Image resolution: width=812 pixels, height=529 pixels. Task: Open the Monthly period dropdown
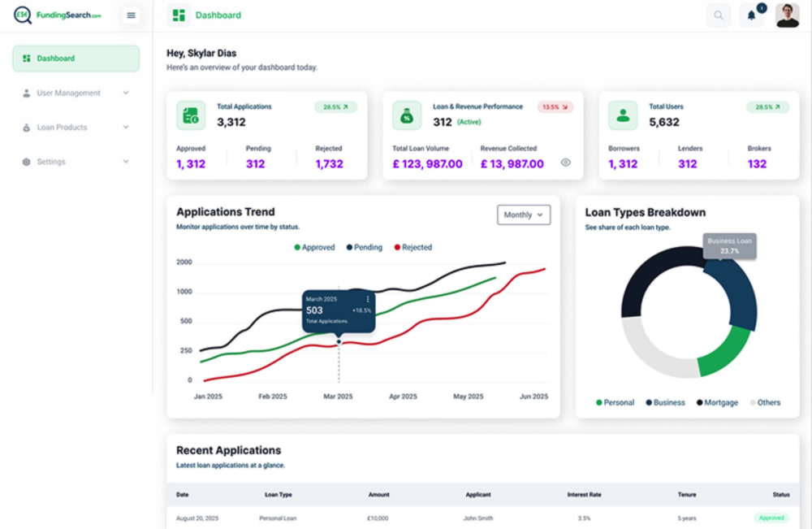point(524,215)
